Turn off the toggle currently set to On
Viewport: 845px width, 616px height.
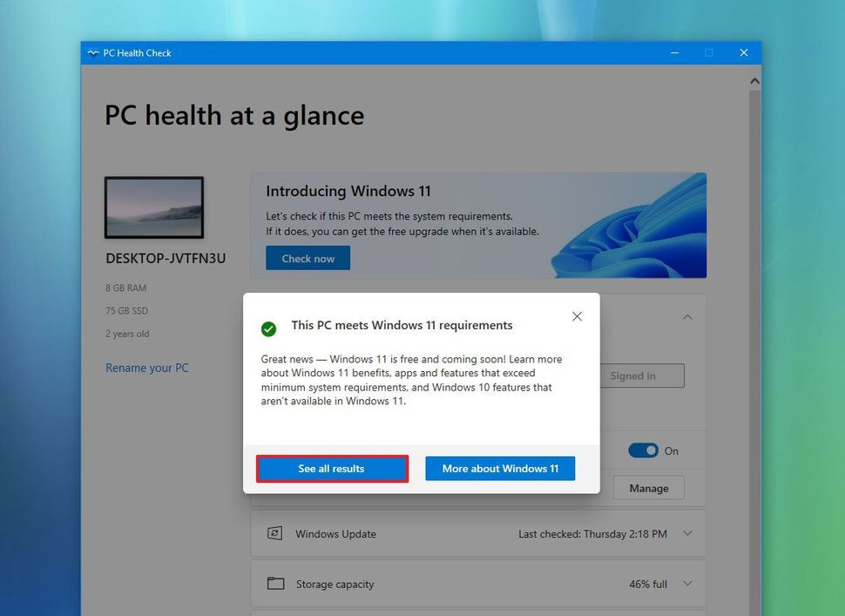[x=644, y=450]
